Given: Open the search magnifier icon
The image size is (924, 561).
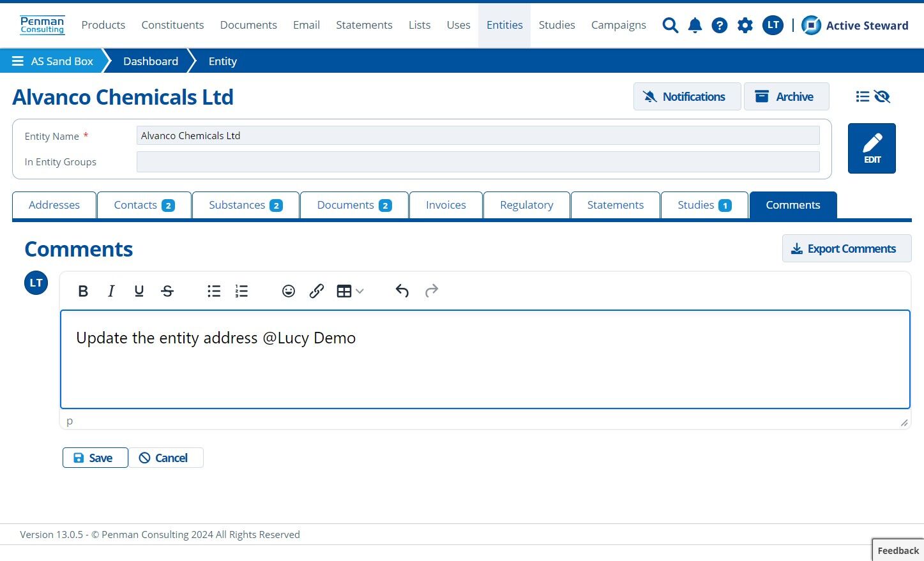Looking at the screenshot, I should coord(670,26).
